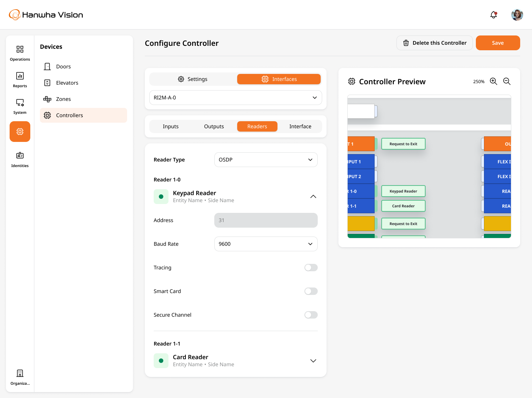Click the Keypad Reader label in preview

pos(403,191)
